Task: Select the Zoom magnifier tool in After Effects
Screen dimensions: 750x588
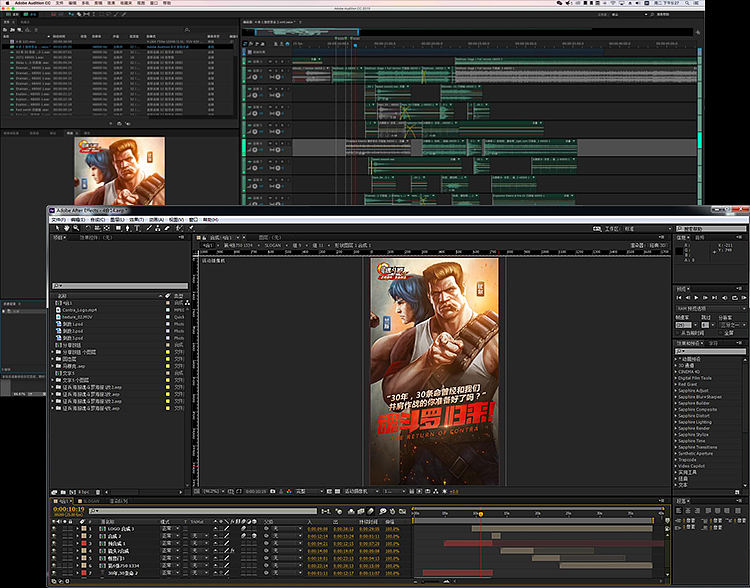Action: coord(76,228)
